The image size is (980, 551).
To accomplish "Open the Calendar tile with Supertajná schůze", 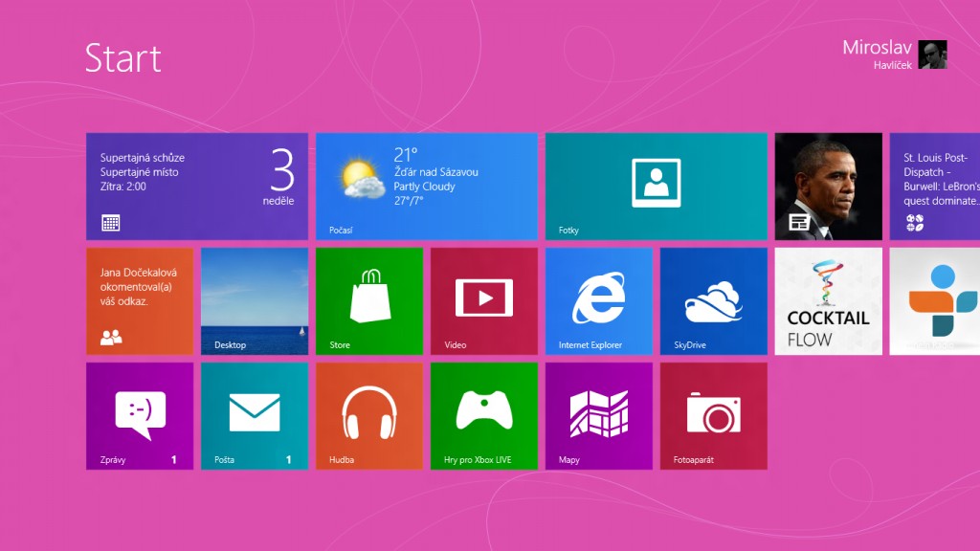I will tap(197, 187).
